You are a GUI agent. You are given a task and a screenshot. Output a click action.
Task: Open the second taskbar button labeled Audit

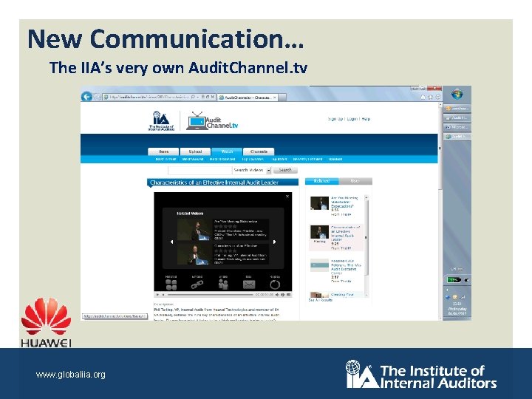[x=457, y=117]
